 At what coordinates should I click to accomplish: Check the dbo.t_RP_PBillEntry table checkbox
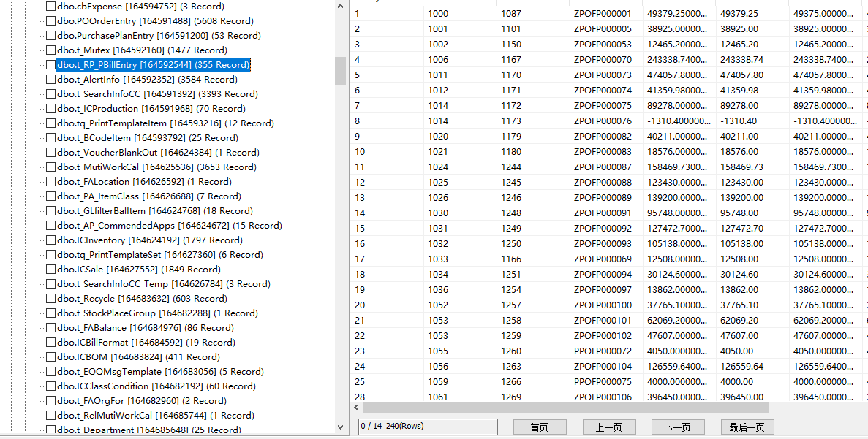[x=50, y=64]
